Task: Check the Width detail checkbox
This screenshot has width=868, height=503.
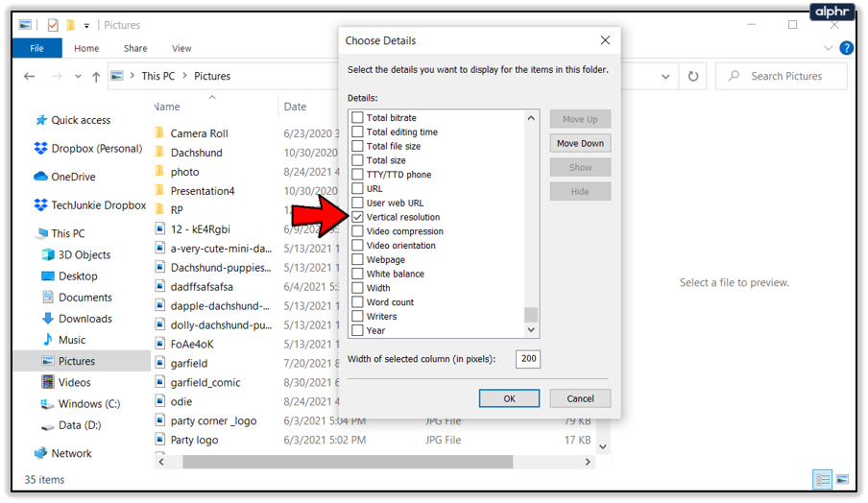Action: click(357, 288)
